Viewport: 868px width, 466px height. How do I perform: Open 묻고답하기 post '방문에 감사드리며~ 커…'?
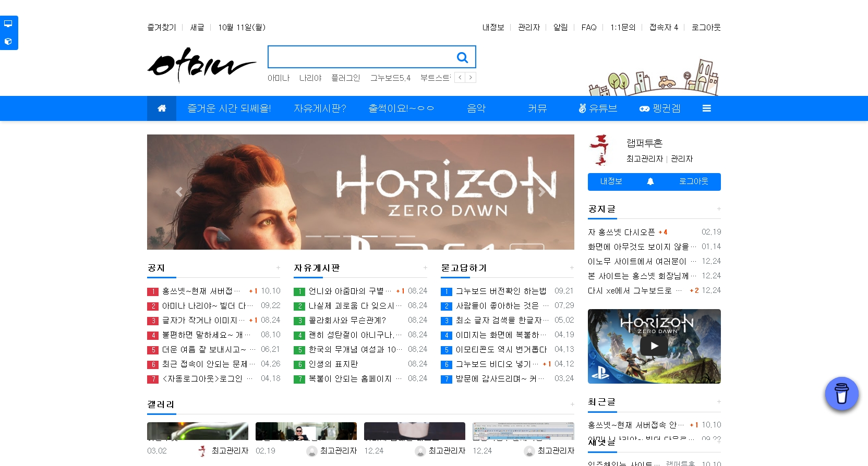(x=500, y=379)
